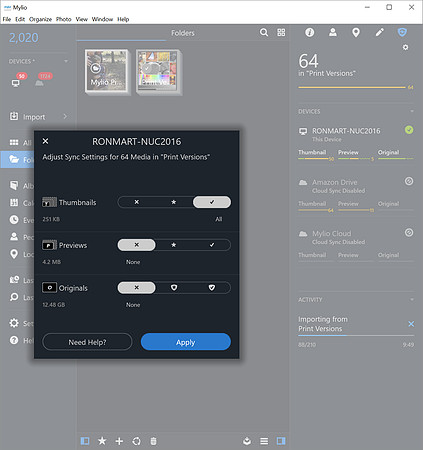
Task: Click the Need Help? button
Action: (x=87, y=342)
